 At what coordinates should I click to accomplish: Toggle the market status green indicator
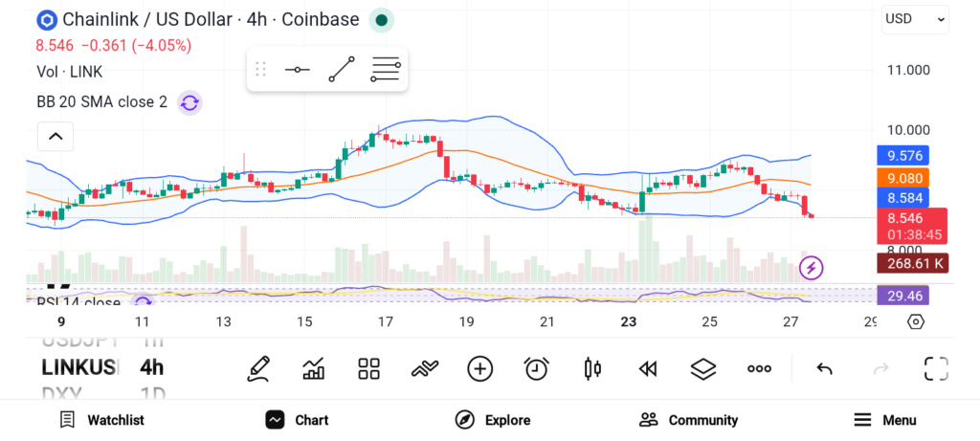click(382, 20)
